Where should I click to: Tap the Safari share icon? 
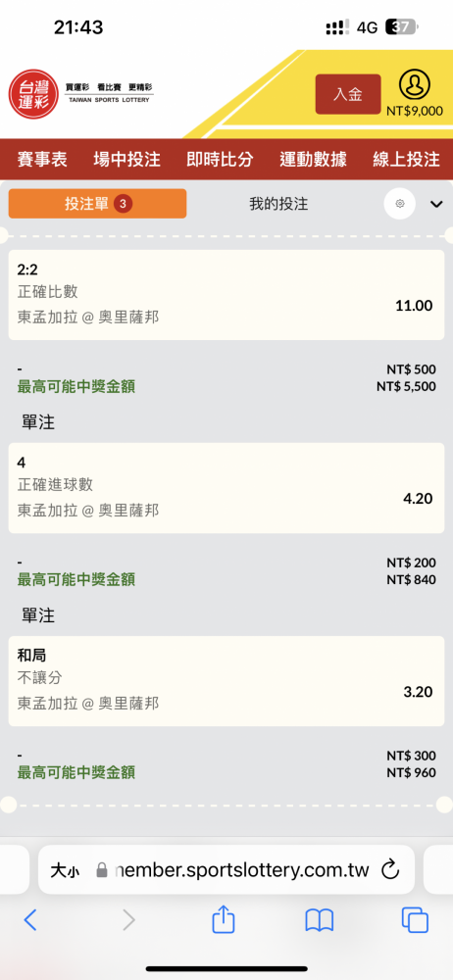pos(224,919)
